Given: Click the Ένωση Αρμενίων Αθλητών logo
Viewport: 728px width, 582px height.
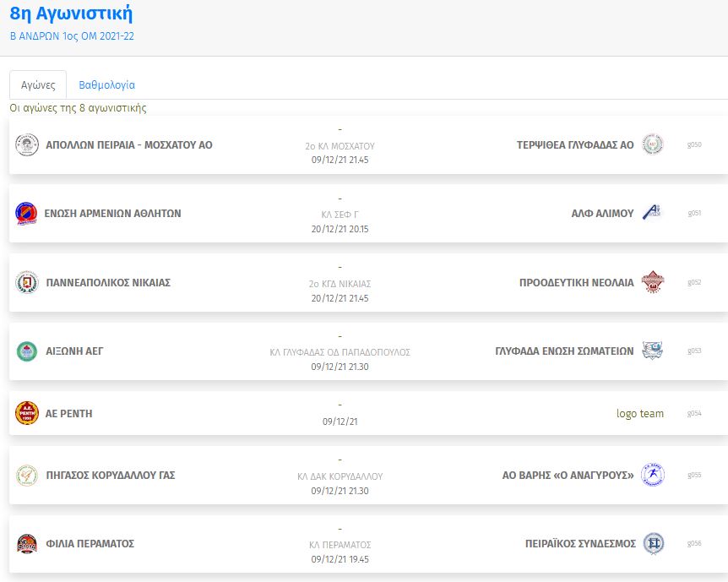Looking at the screenshot, I should point(27,214).
